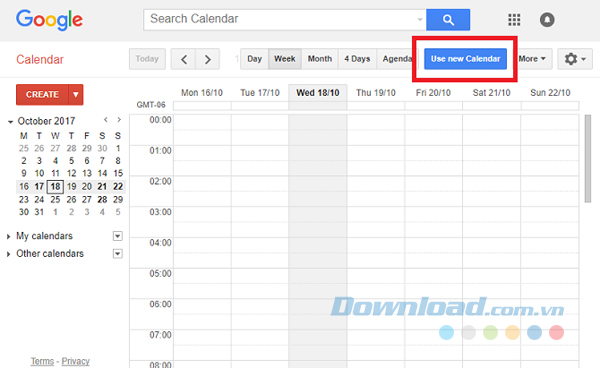Expand the Other calendars section
This screenshot has height=368, width=600.
pyautogui.click(x=8, y=254)
